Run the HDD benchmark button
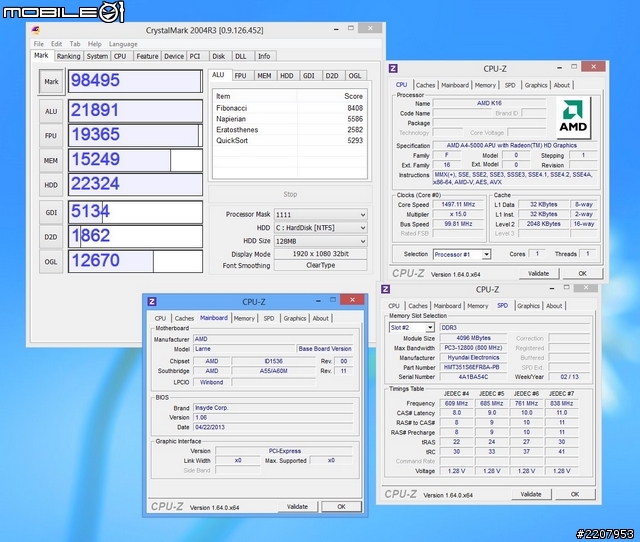Viewport: 640px width, 542px height. coord(51,185)
